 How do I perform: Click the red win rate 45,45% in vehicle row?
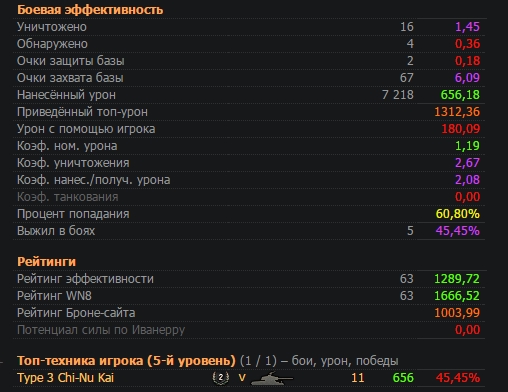[x=458, y=378]
